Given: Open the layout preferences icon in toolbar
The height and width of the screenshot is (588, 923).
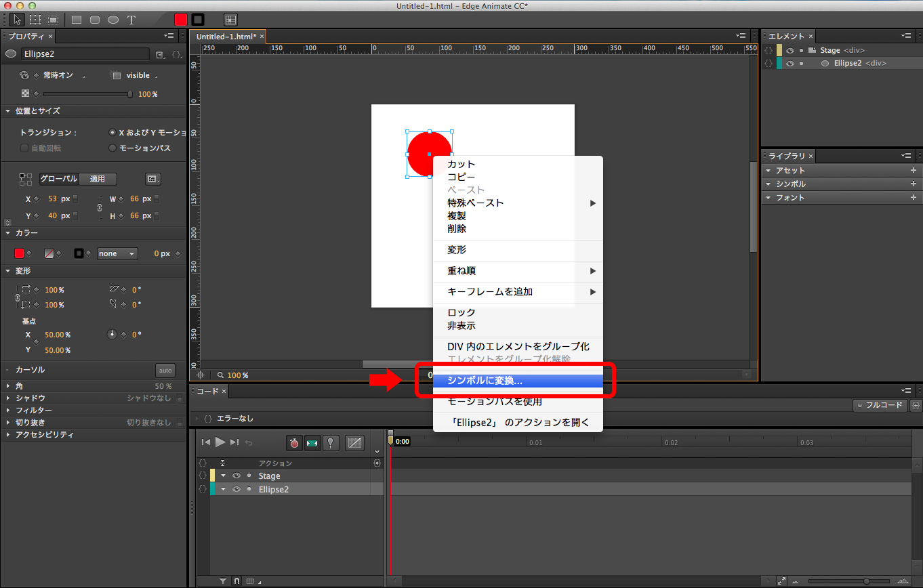Looking at the screenshot, I should coord(230,20).
